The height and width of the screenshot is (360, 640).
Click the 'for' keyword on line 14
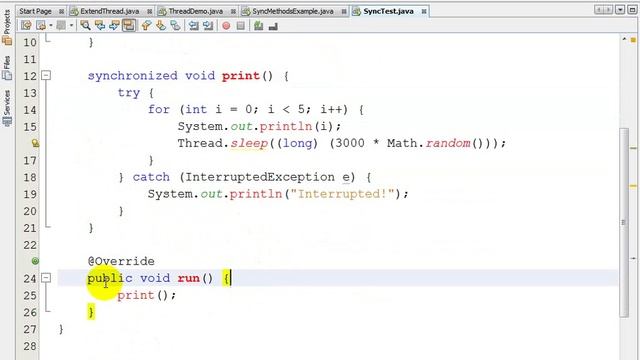click(159, 109)
